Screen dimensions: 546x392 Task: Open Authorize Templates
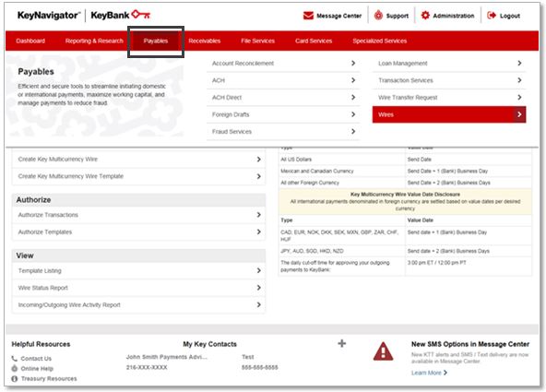pyautogui.click(x=138, y=232)
